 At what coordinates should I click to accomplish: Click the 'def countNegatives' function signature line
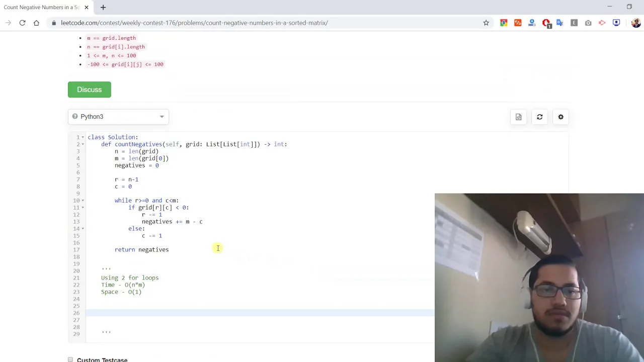194,144
